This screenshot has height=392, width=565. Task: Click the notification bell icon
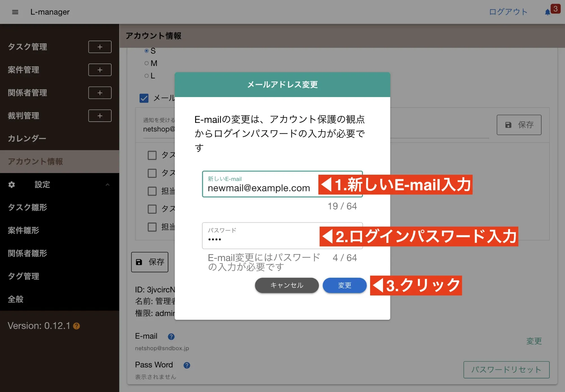(x=547, y=12)
